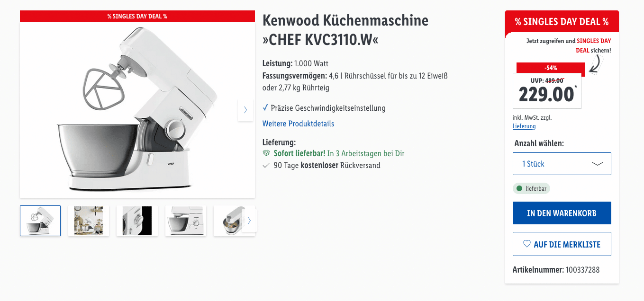
Task: Open the Anzahl wählen quantity dropdown
Action: click(x=562, y=164)
